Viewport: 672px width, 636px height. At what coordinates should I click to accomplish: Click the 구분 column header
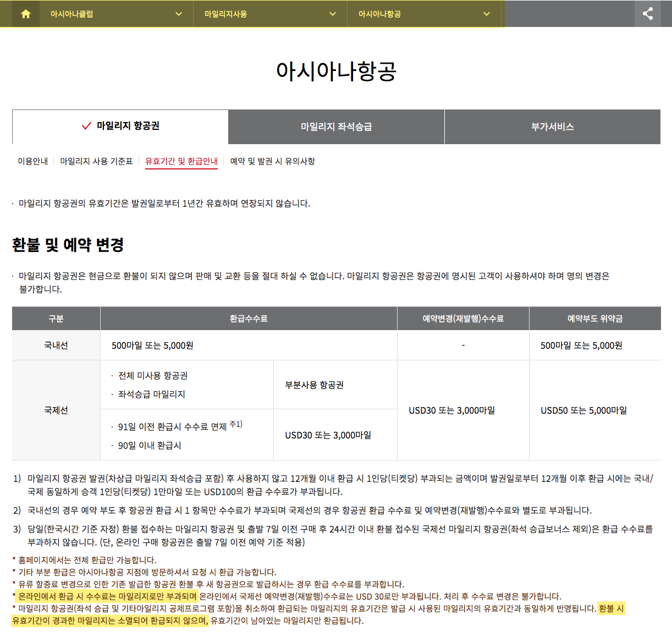[x=56, y=319]
